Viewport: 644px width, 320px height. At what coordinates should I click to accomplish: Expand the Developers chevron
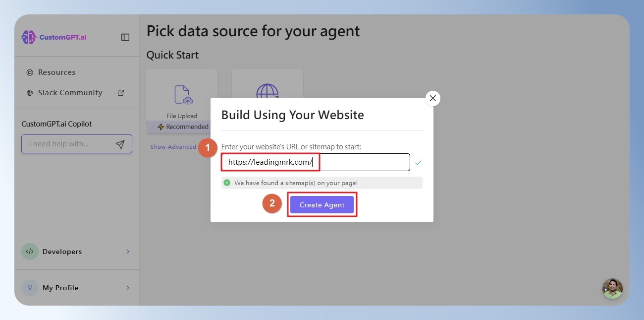128,252
